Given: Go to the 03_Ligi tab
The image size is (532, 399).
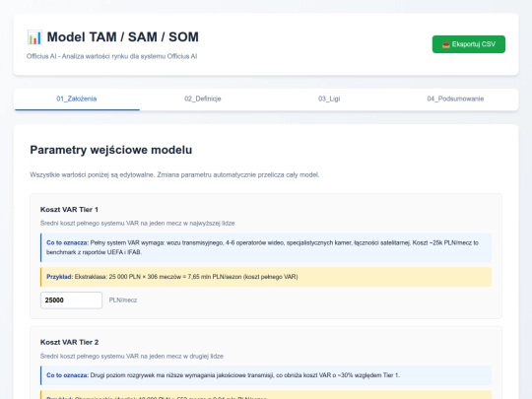Looking at the screenshot, I should coord(329,100).
